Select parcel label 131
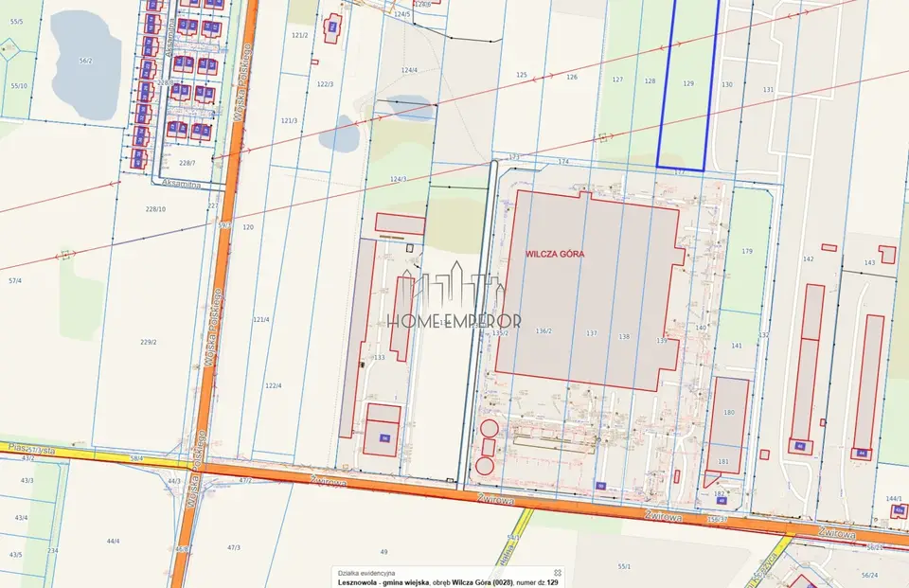Screen dimensions: 909x588 768,90
